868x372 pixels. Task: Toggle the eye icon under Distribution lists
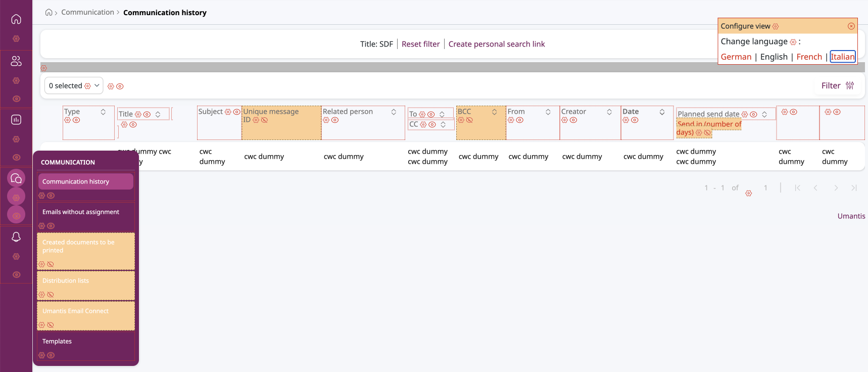tap(51, 295)
